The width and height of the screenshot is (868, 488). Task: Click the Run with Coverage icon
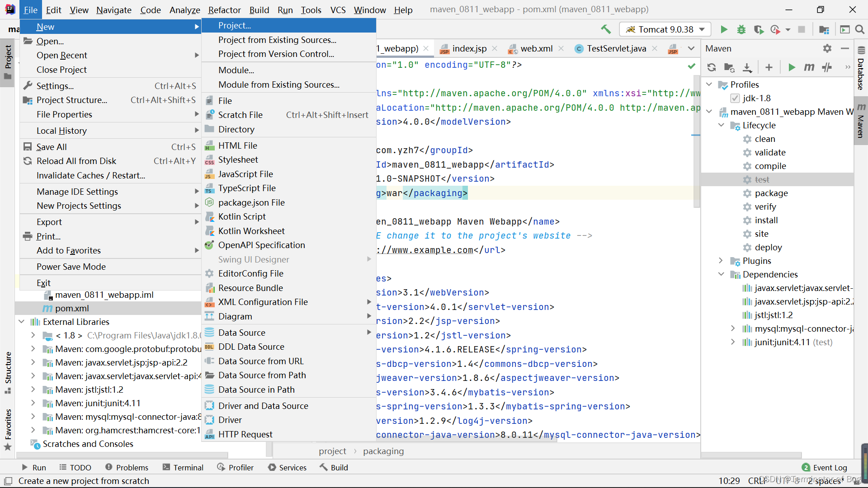click(x=759, y=29)
